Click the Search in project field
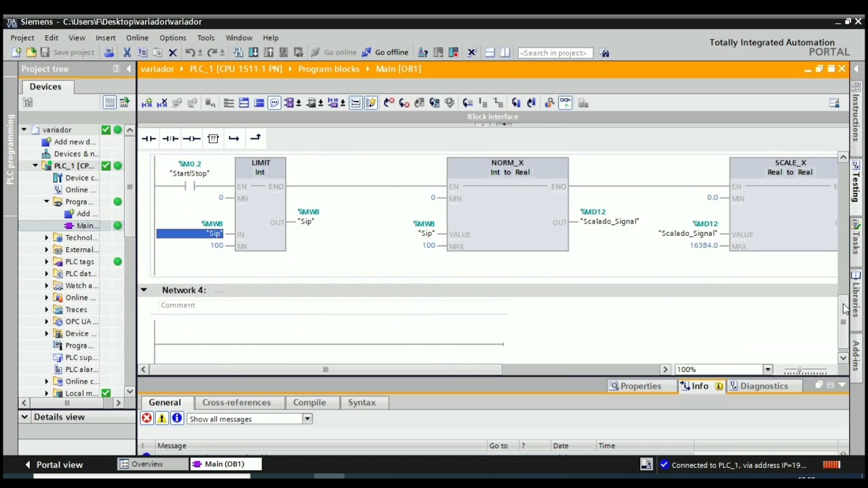Viewport: 868px width, 488px height. [555, 53]
